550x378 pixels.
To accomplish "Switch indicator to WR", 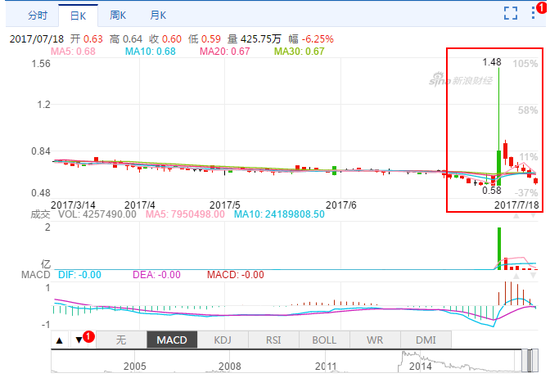I will coord(375,340).
